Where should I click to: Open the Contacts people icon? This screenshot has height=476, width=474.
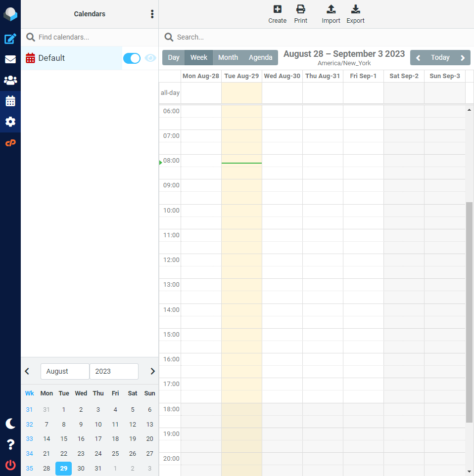[10, 80]
